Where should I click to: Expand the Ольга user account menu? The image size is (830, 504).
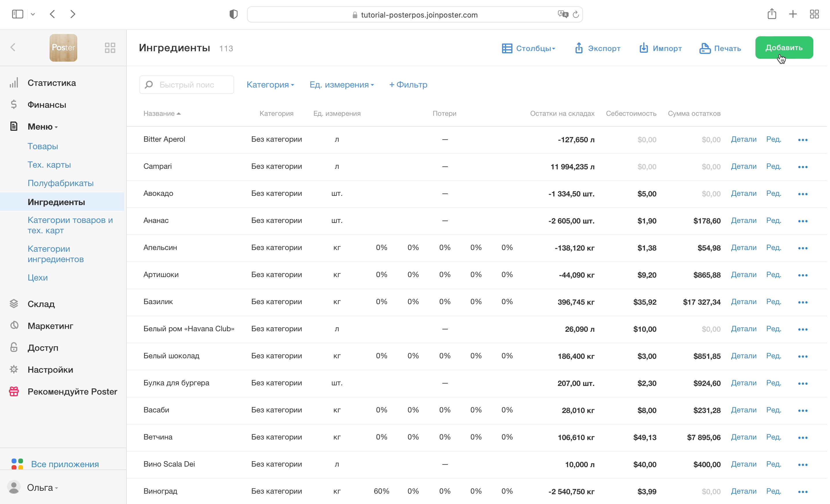pyautogui.click(x=42, y=488)
